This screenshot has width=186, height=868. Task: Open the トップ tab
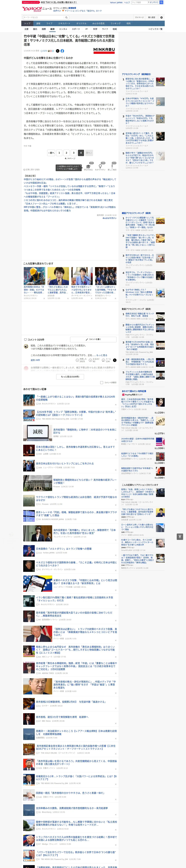click(x=27, y=24)
